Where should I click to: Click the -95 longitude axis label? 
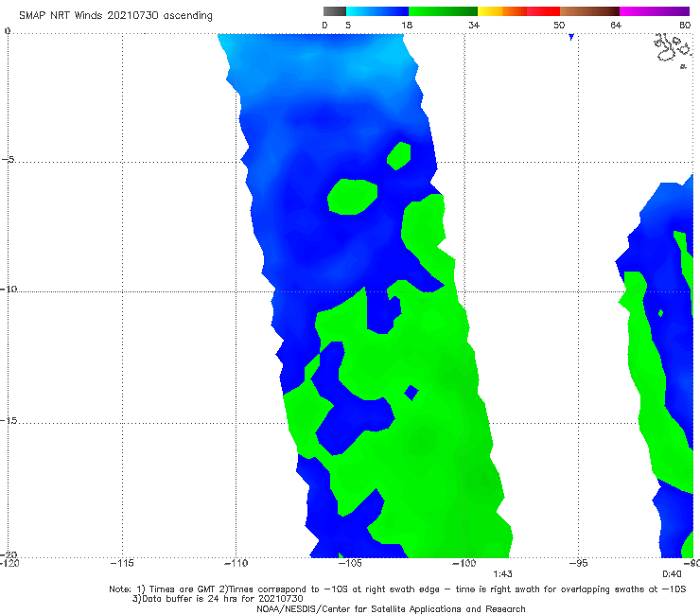point(578,563)
